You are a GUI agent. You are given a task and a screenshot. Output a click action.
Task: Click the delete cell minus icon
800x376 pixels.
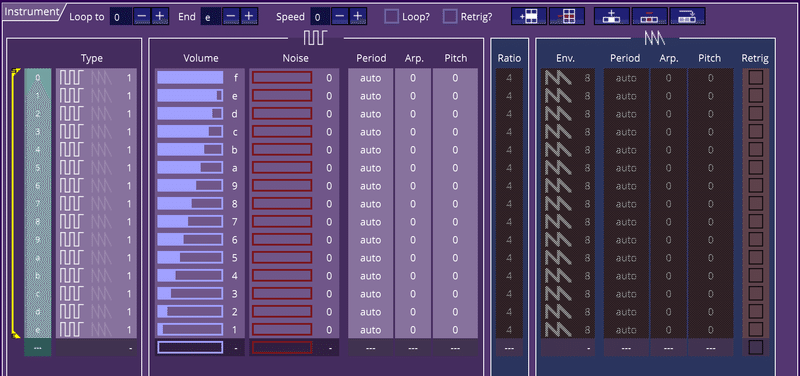649,16
